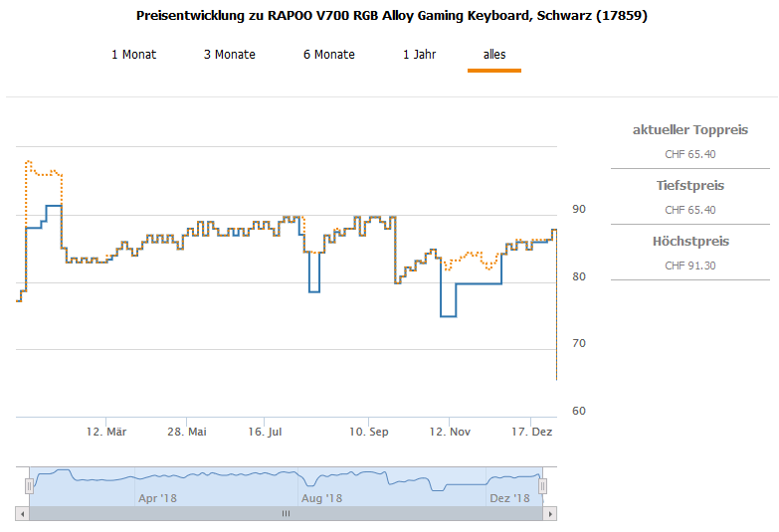This screenshot has height=532, width=779.
Task: Click the 12. Mär x-axis label
Action: [106, 432]
